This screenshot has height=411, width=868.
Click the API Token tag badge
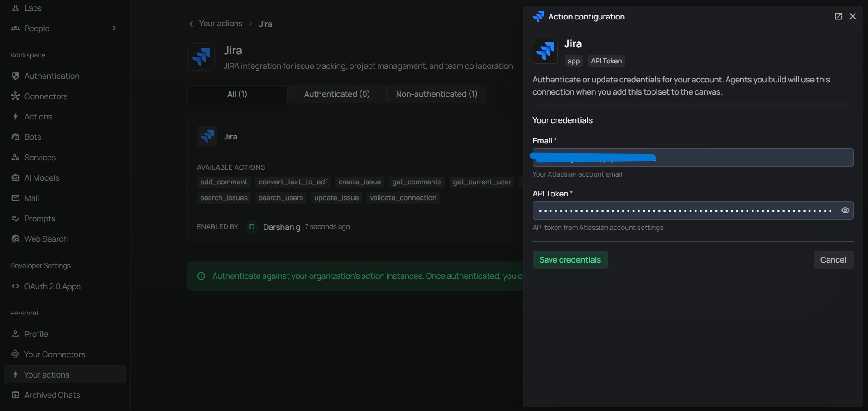point(606,61)
